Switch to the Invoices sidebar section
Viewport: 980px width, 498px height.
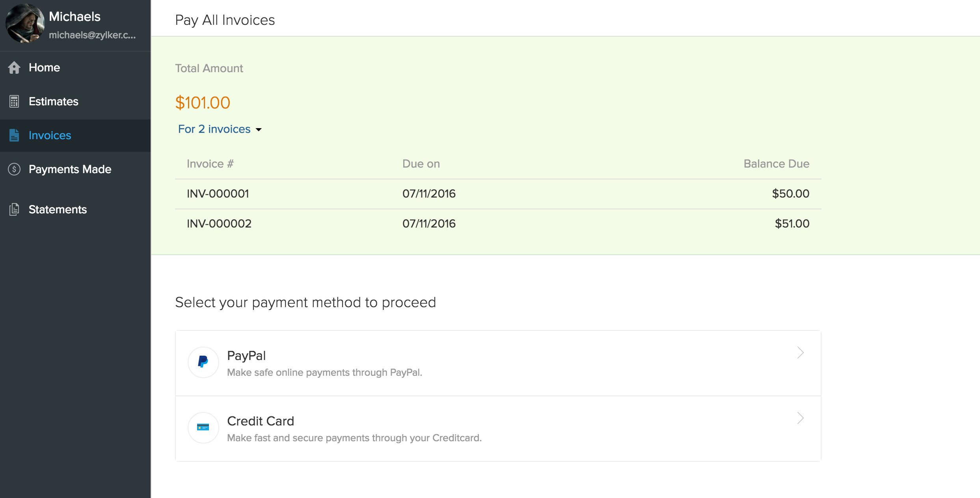coord(50,135)
